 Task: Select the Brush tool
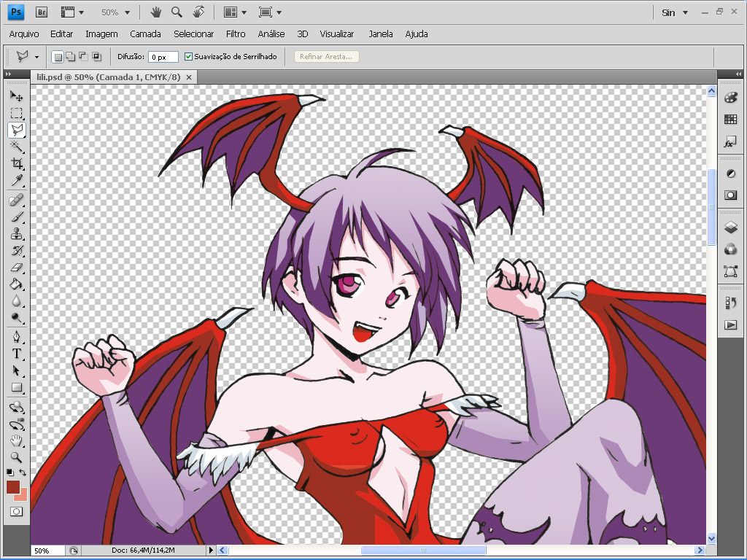pyautogui.click(x=17, y=217)
